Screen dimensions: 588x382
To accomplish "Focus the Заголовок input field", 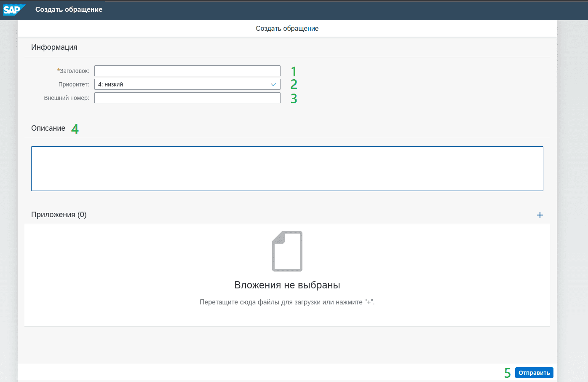I will pos(187,71).
